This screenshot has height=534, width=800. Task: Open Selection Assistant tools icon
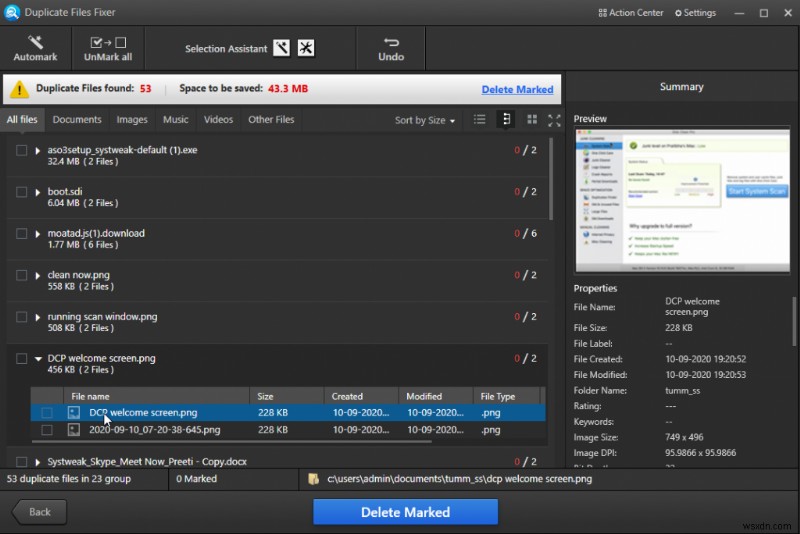tap(306, 48)
